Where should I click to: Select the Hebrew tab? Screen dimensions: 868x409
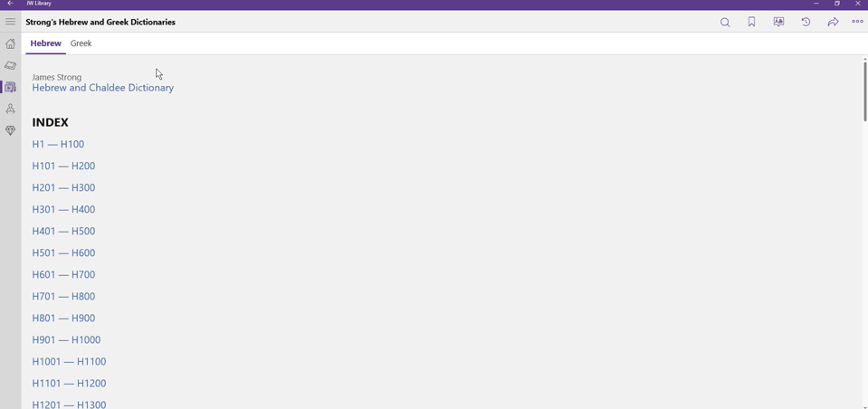point(45,43)
